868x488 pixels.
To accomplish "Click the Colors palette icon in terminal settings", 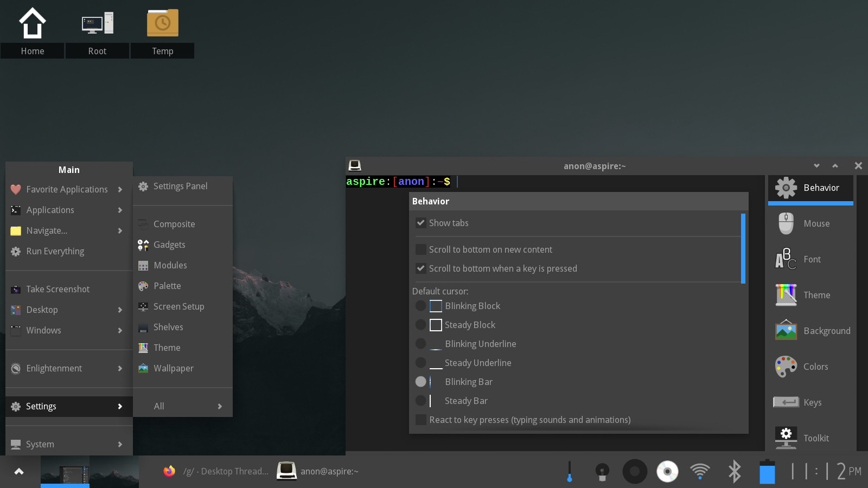I will tap(786, 367).
